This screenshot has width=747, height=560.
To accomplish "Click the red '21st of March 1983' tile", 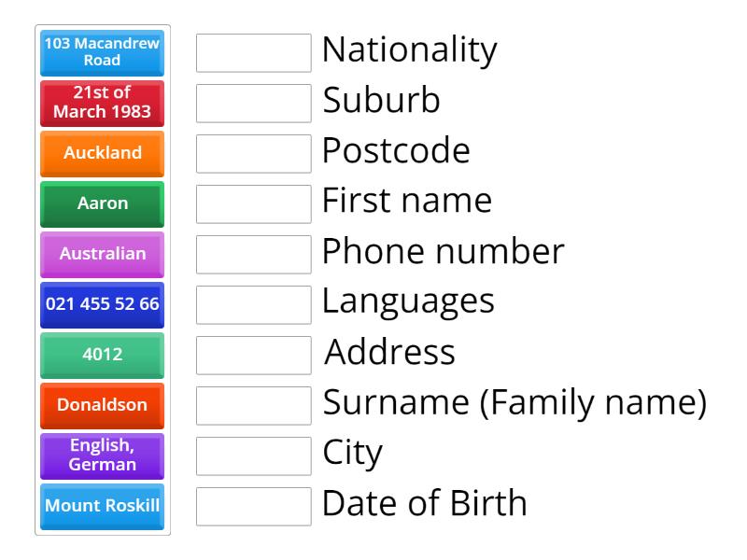I will 102,104.
